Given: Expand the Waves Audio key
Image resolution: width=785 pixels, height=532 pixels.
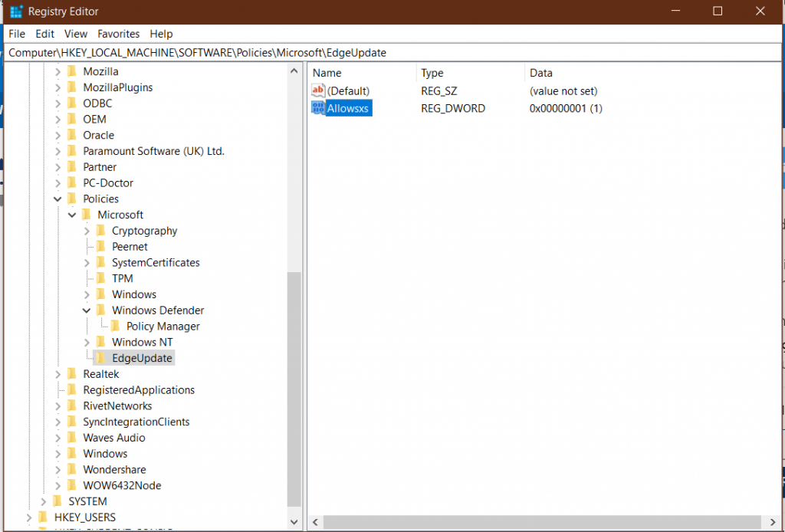Looking at the screenshot, I should pyautogui.click(x=57, y=438).
